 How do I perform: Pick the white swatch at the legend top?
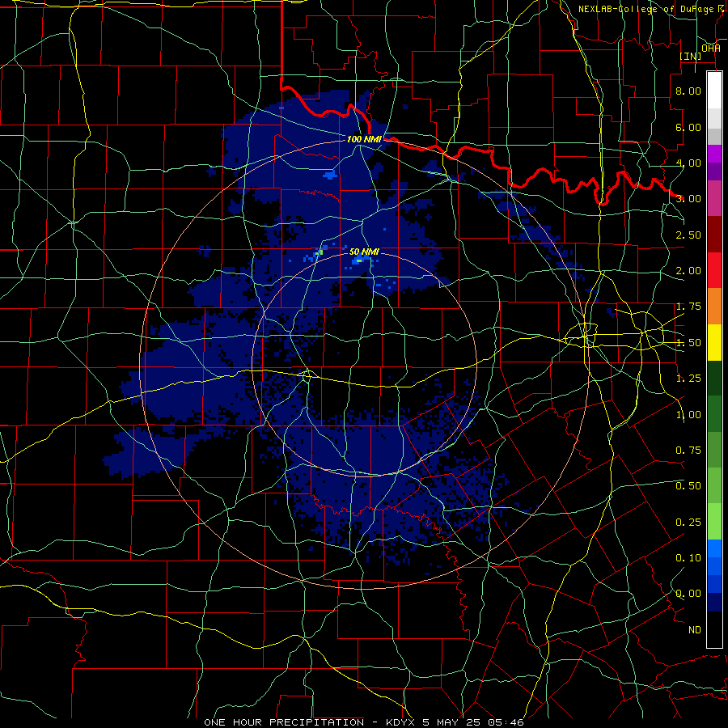coord(714,90)
